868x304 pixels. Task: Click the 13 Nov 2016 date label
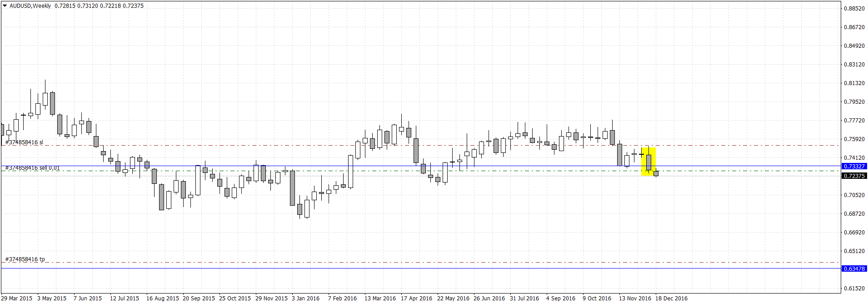[635, 299]
